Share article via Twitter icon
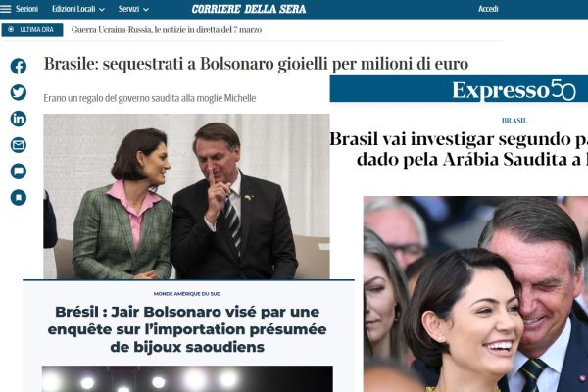The width and height of the screenshot is (588, 392). [19, 93]
